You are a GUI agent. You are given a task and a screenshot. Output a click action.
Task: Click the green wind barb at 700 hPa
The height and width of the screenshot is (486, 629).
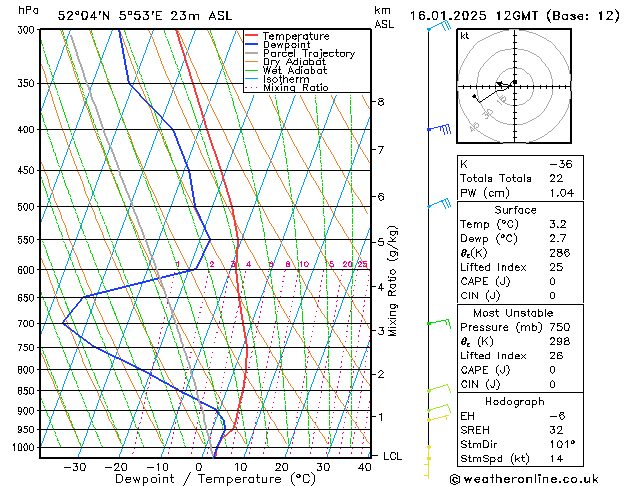point(439,323)
